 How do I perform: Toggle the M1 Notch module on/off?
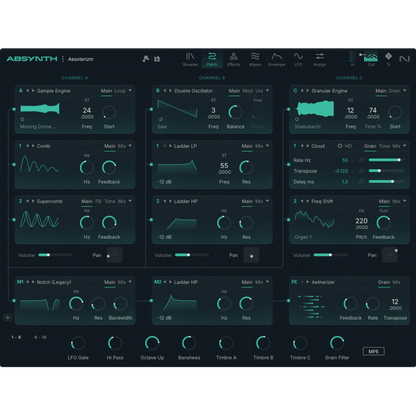(20, 282)
